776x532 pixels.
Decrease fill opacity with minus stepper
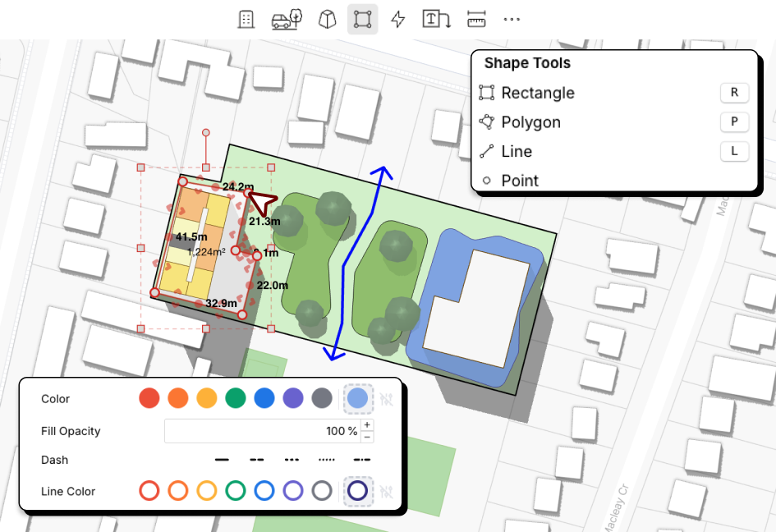click(367, 438)
